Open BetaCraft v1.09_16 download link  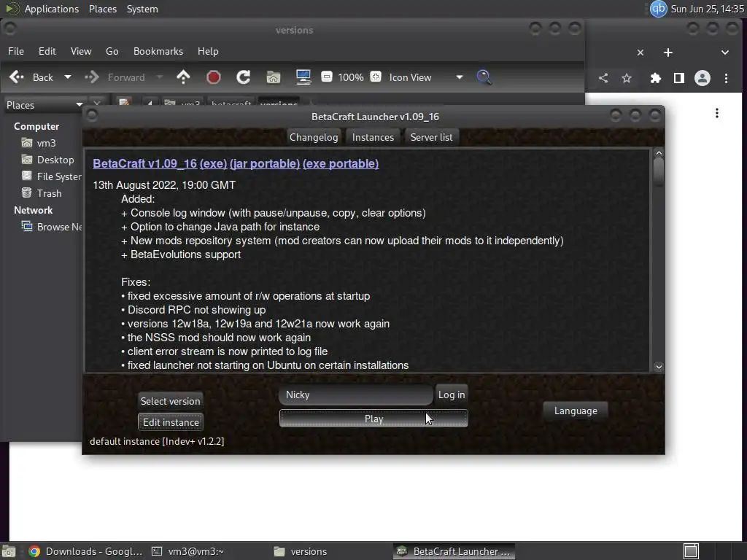(x=145, y=164)
